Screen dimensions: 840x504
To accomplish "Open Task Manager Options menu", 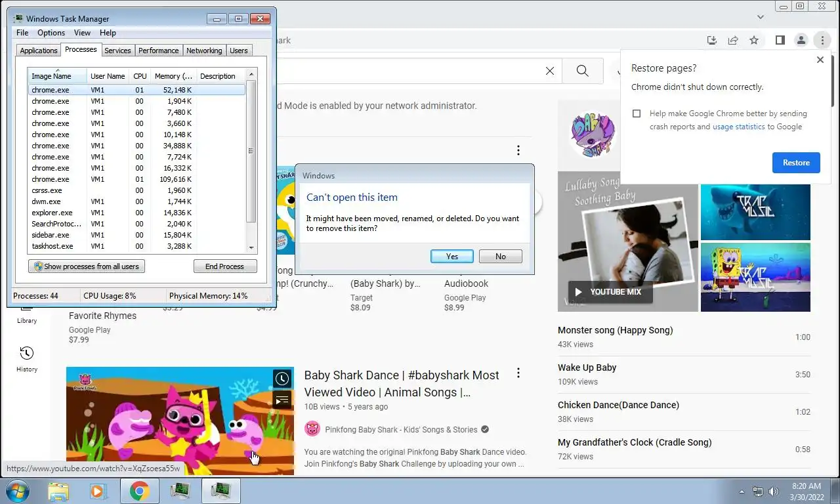I will (x=51, y=33).
